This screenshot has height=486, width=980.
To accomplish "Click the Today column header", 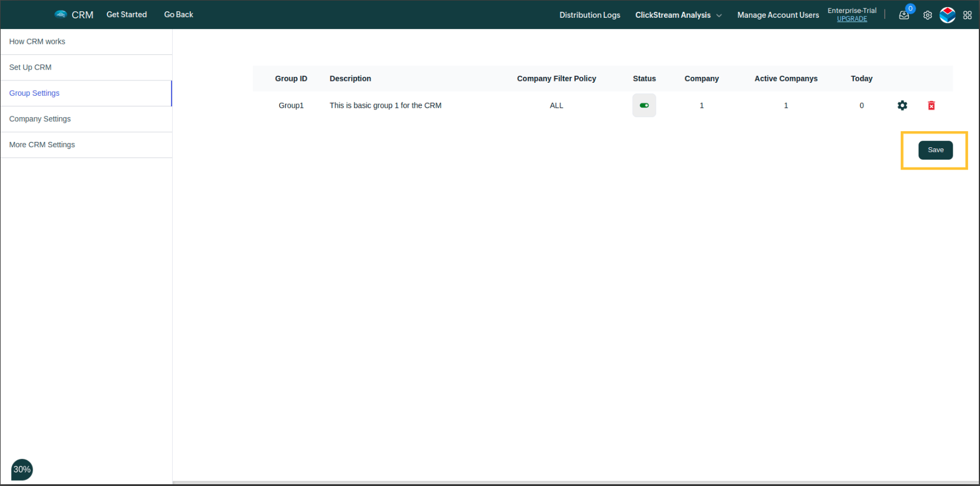I will click(862, 79).
